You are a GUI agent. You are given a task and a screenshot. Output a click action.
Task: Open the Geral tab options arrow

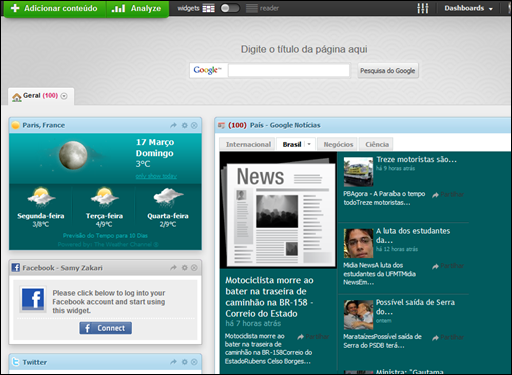64,96
